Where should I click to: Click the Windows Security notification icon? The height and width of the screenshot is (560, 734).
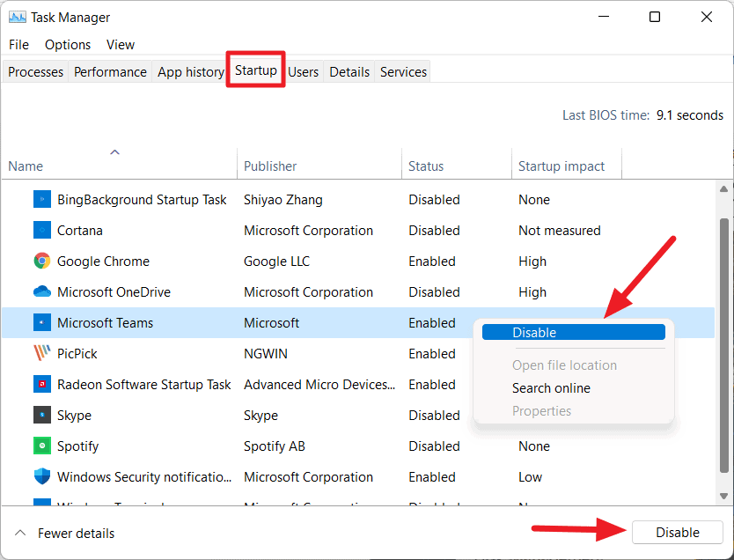41,476
